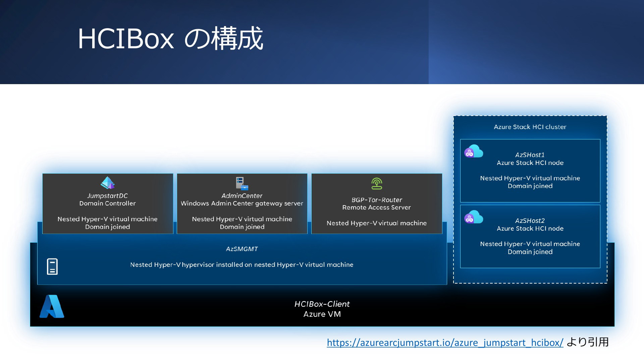Click the BGP-Tor-Router antenna icon
Image resolution: width=644 pixels, height=362 pixels.
tap(377, 184)
